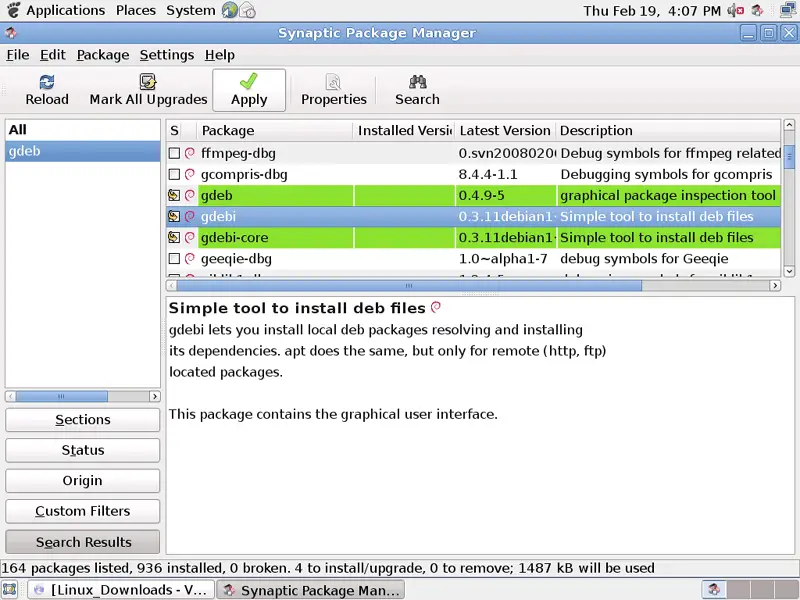Toggle the gcompris-dbg status checkbox

coord(174,174)
